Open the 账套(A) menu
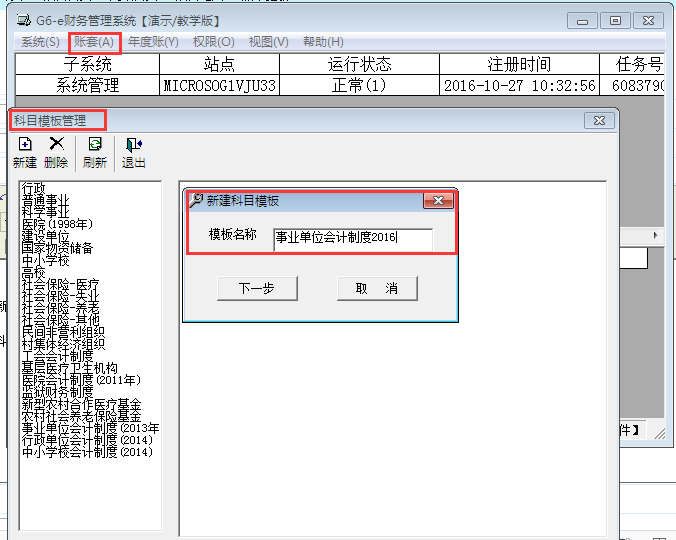This screenshot has height=540, width=676. (x=94, y=42)
